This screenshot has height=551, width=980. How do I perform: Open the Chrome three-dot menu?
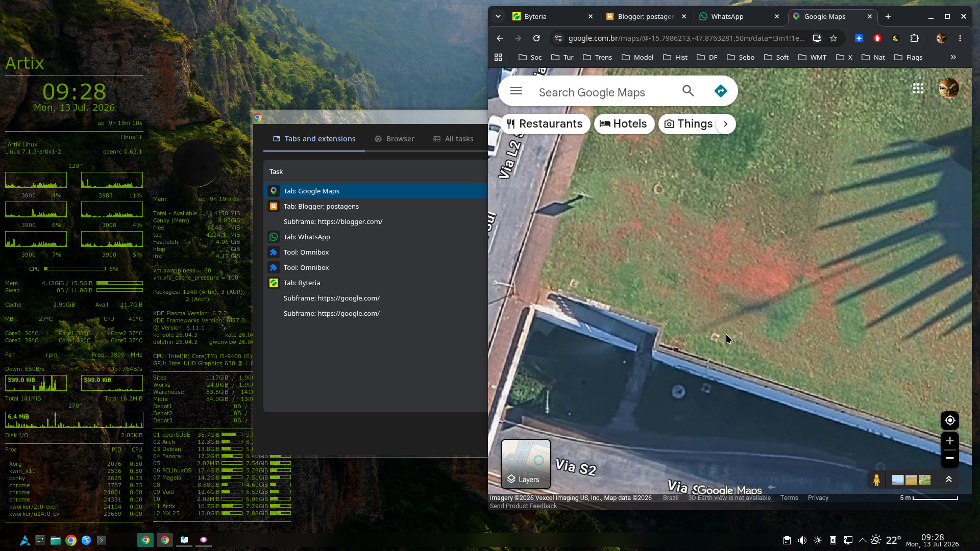click(x=960, y=38)
